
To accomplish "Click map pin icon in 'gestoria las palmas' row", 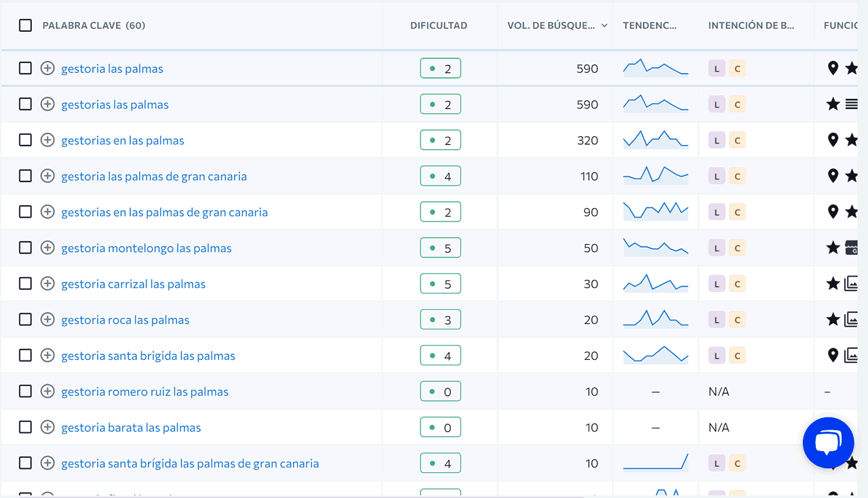I will point(833,68).
